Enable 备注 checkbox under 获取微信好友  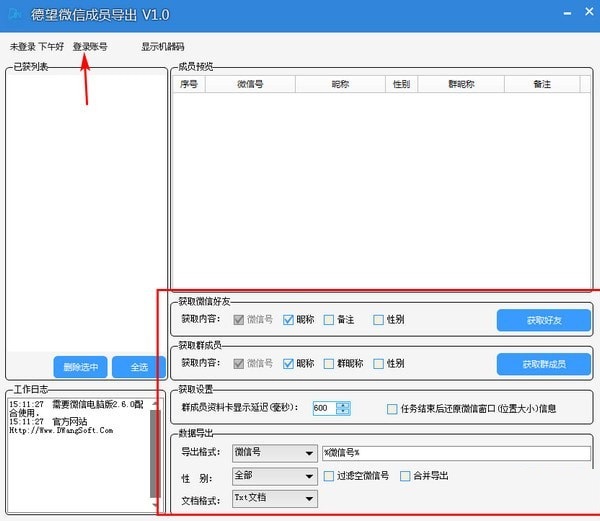click(x=329, y=320)
